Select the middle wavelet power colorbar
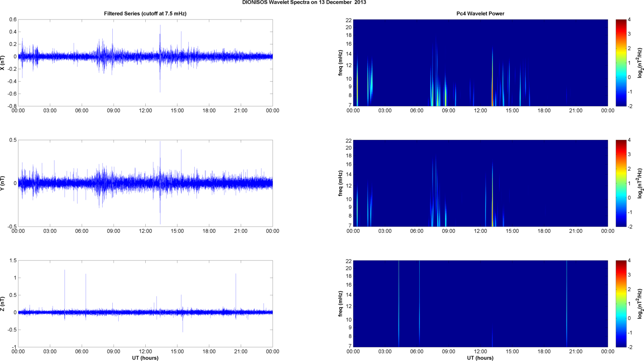Viewport: 644px width, 361px height. (x=621, y=183)
